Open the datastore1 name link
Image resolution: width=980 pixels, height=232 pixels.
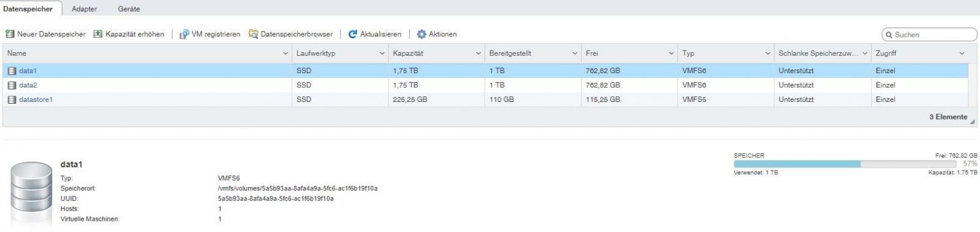(36, 99)
